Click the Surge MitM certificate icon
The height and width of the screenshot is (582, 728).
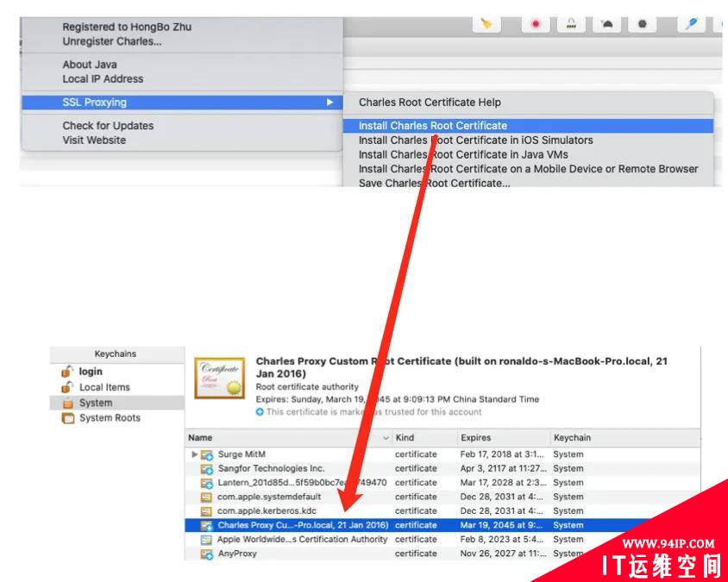207,455
